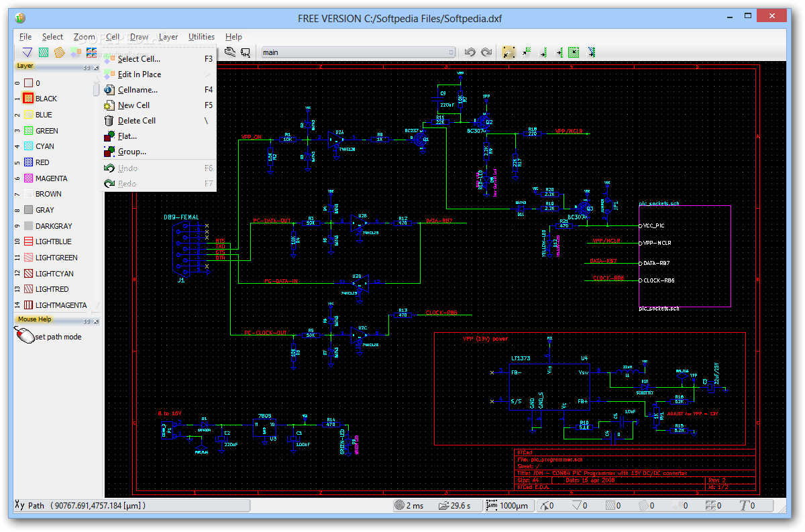
Task: Close the Mouse Help panel
Action: click(95, 321)
